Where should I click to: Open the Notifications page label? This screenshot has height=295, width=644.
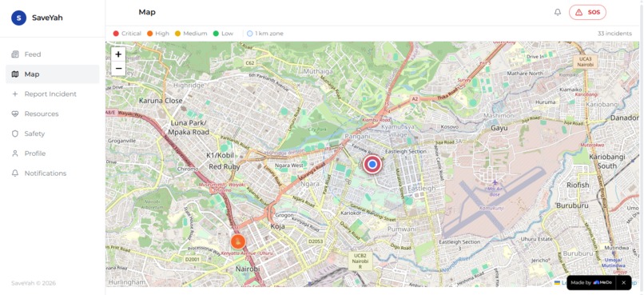[46, 173]
